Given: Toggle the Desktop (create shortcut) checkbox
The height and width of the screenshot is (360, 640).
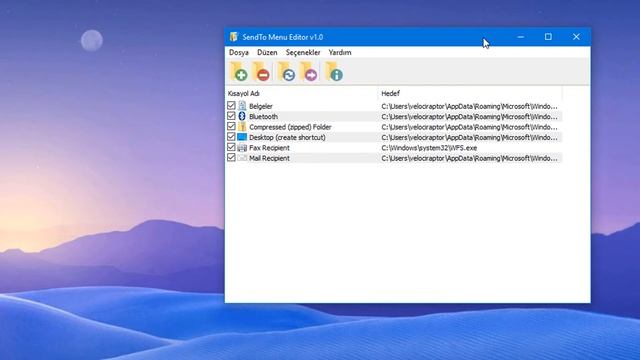Looking at the screenshot, I should coord(231,137).
